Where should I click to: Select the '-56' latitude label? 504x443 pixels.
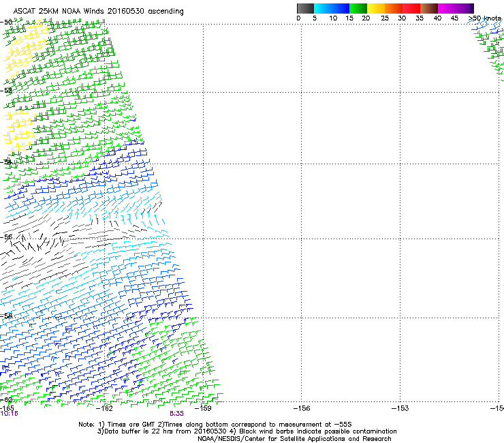(x=6, y=237)
